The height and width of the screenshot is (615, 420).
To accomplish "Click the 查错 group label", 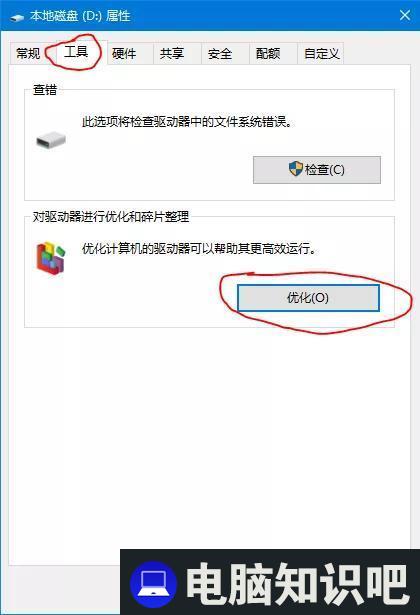I will 45,90.
